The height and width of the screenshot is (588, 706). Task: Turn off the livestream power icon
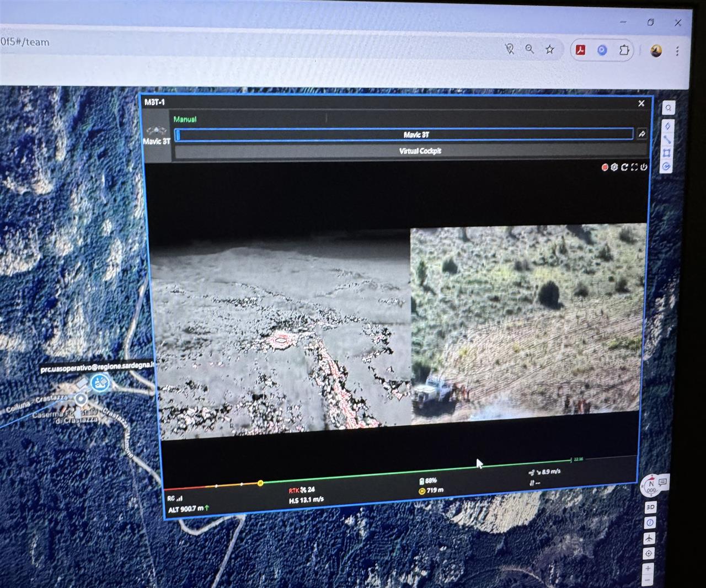(644, 167)
